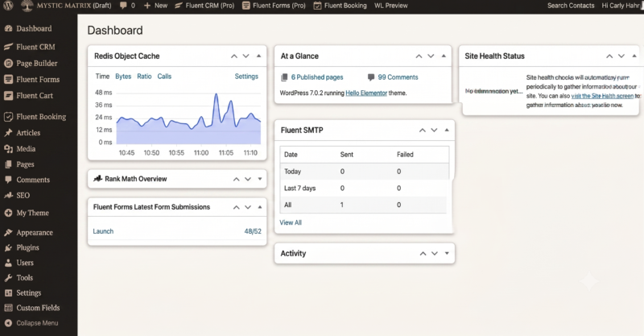Click the Pages sidebar icon
Screen dimensions: 644x336
[8, 164]
